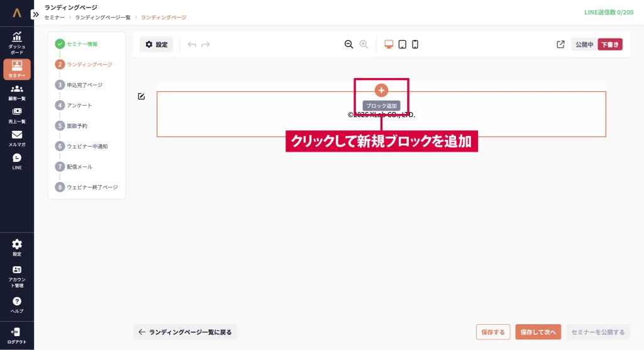The height and width of the screenshot is (350, 644).
Task: Zoom out the page preview
Action: pyautogui.click(x=348, y=45)
